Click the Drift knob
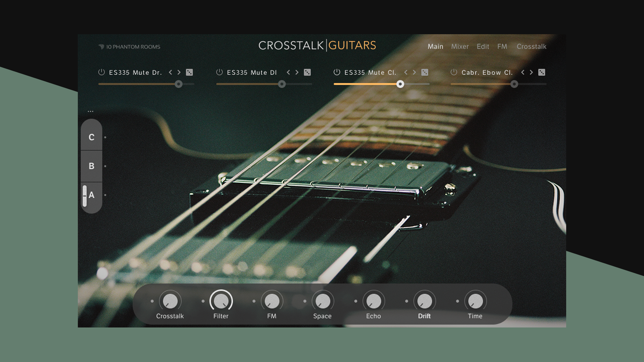Image resolution: width=644 pixels, height=362 pixels. pos(424,301)
